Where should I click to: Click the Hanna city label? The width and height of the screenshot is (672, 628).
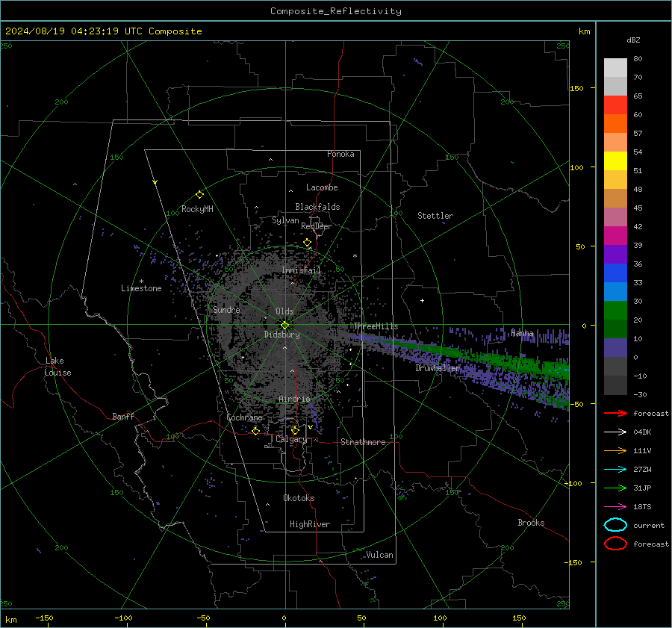pyautogui.click(x=522, y=333)
